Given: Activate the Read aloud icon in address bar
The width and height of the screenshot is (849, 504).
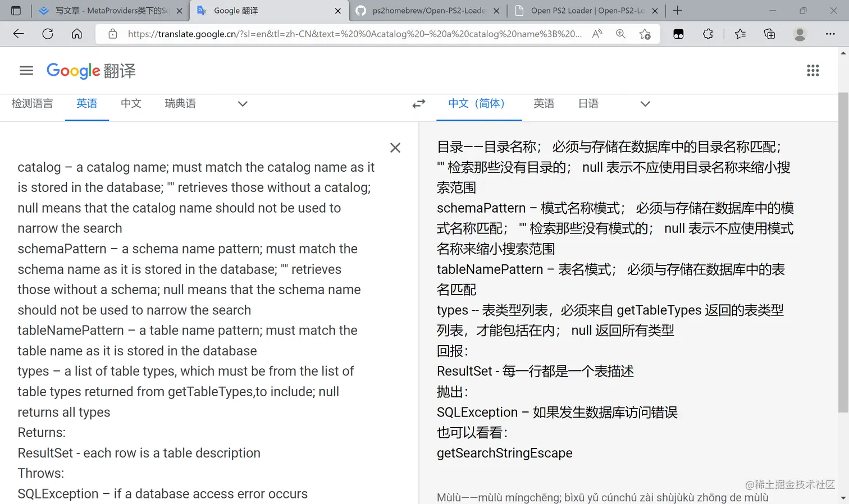Looking at the screenshot, I should pyautogui.click(x=597, y=34).
